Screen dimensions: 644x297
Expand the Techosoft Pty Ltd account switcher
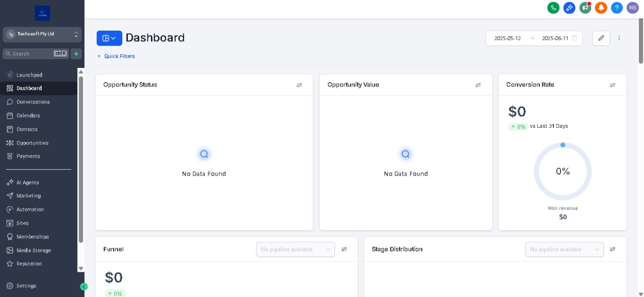tap(42, 34)
